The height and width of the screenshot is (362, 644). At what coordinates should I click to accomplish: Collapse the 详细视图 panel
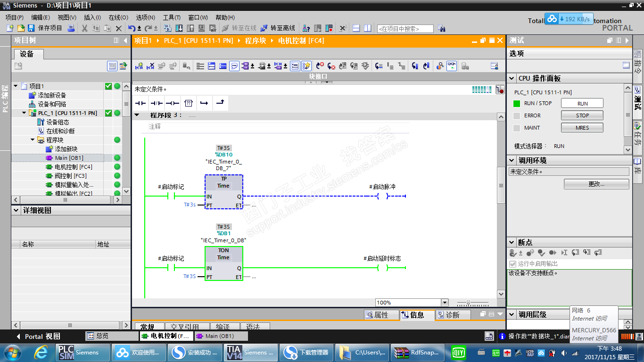(x=17, y=210)
